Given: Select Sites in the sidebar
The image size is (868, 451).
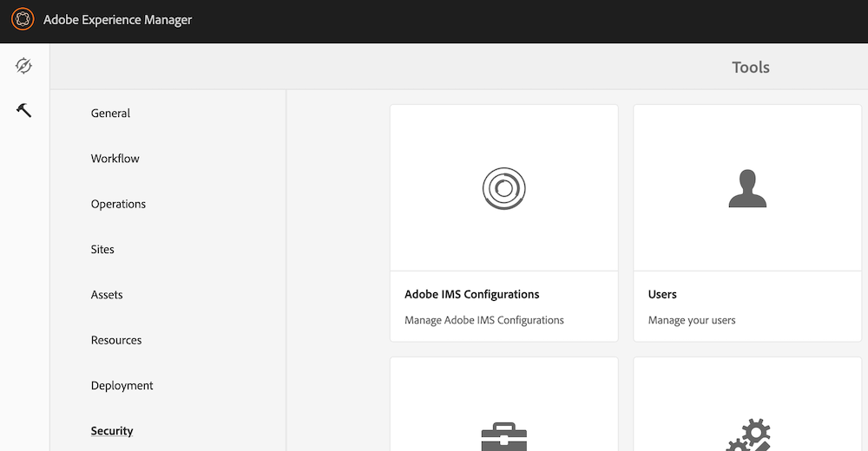Looking at the screenshot, I should [102, 249].
